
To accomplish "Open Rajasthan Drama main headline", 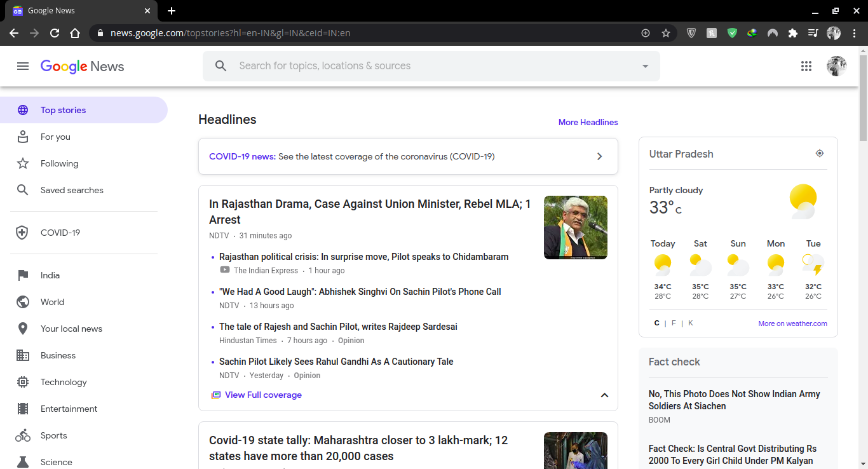I will [x=370, y=212].
